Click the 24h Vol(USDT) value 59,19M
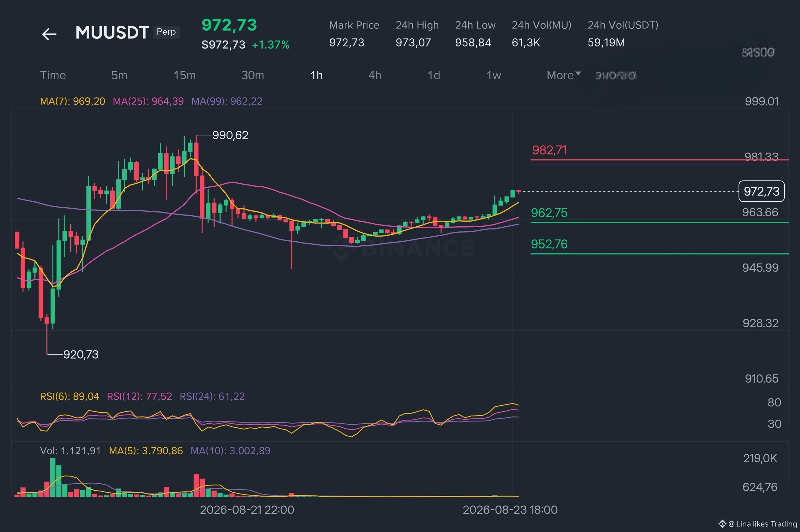 (607, 42)
